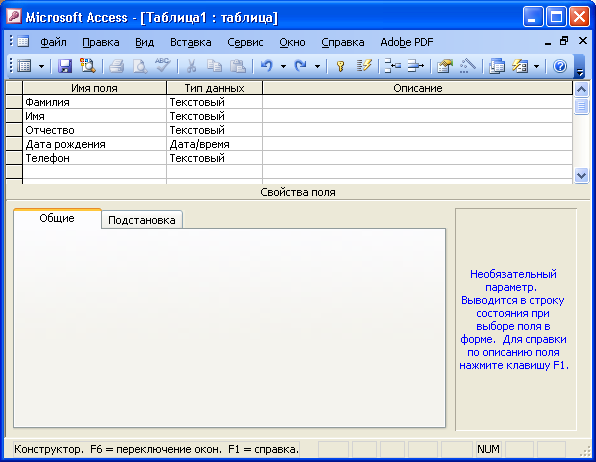
Task: Open the Indexes lightning icon
Action: tap(364, 66)
